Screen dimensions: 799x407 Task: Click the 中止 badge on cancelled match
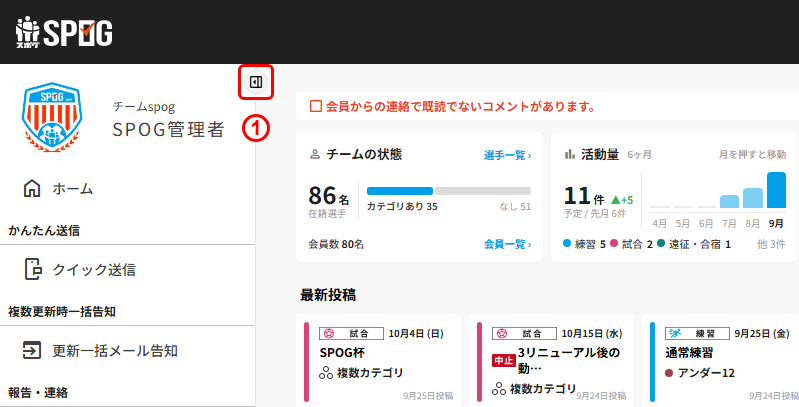(x=503, y=361)
